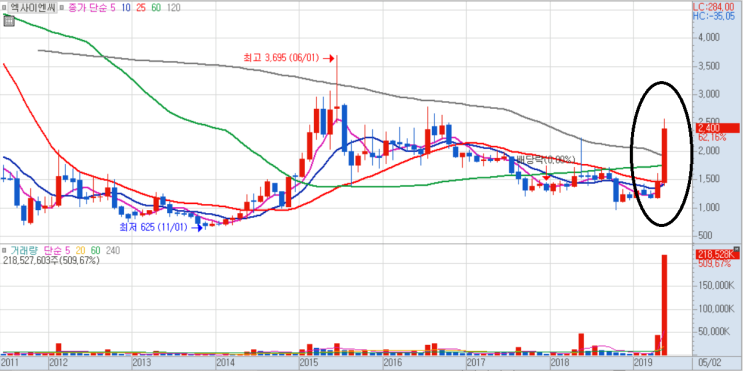Click the small box at volume panel corner
The height and width of the screenshot is (371, 743).
coord(736,249)
